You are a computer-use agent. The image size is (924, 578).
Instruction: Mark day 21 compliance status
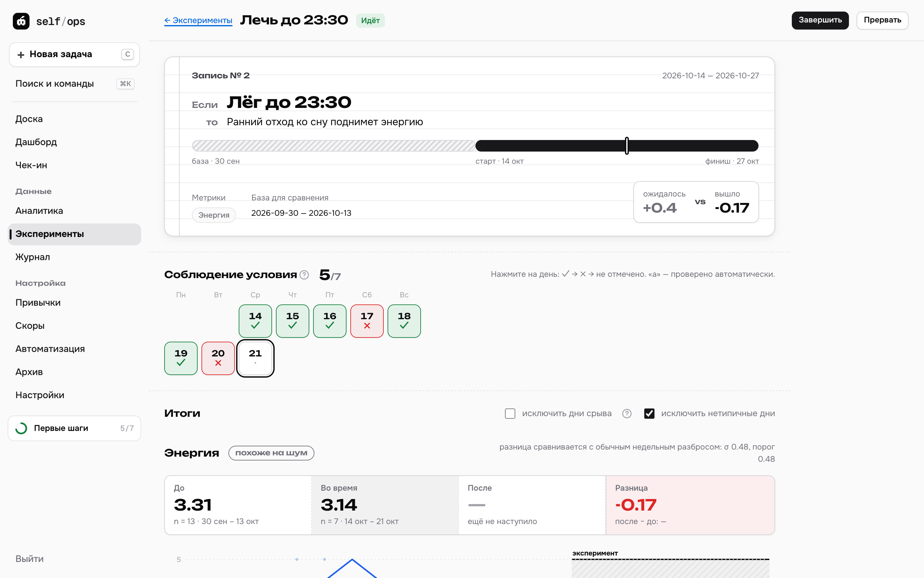point(255,358)
